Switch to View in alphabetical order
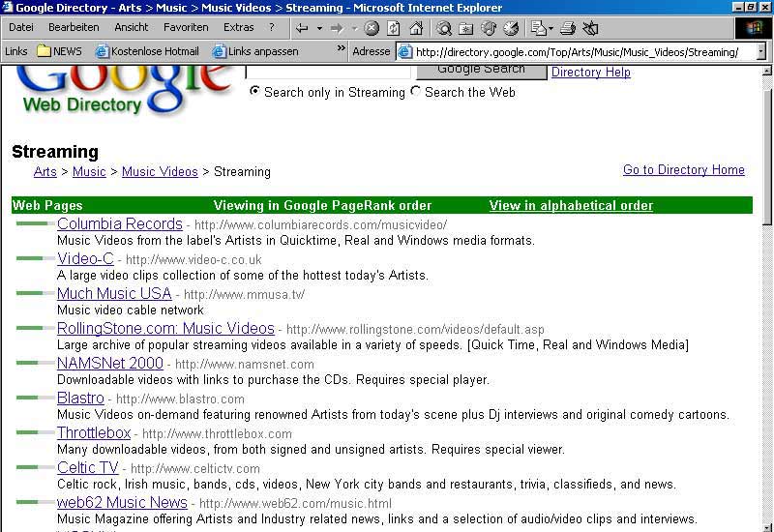 click(x=571, y=205)
